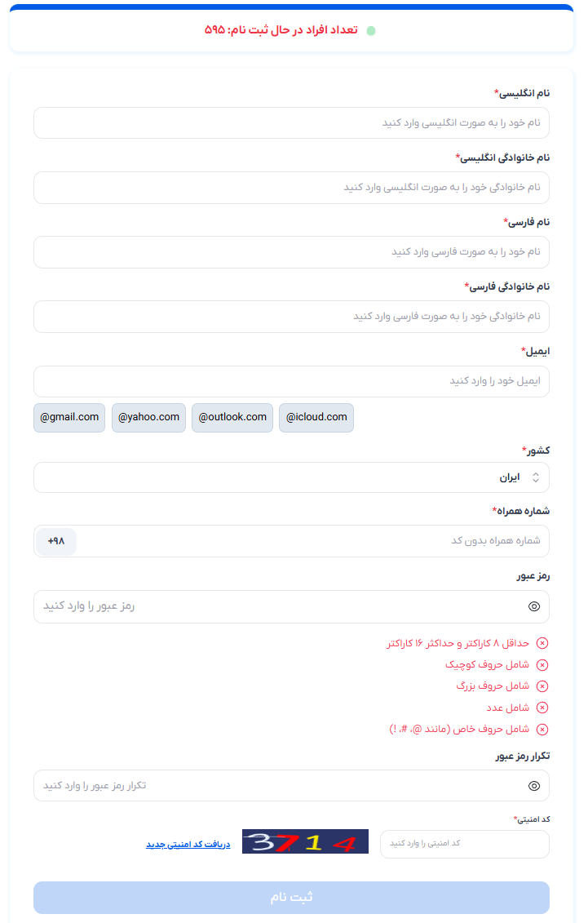The height and width of the screenshot is (923, 588).
Task: Click the captcha image showing 3714
Action: pos(305,842)
